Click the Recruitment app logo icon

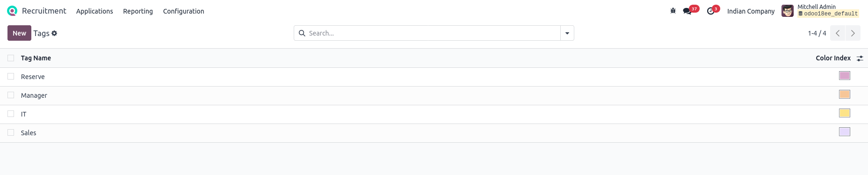coord(12,11)
